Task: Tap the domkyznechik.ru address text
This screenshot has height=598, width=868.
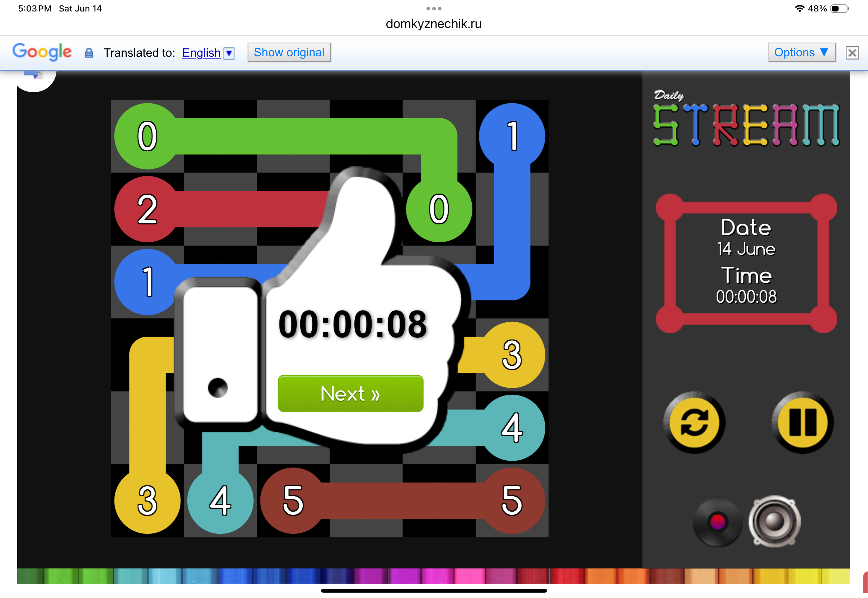Action: tap(434, 24)
